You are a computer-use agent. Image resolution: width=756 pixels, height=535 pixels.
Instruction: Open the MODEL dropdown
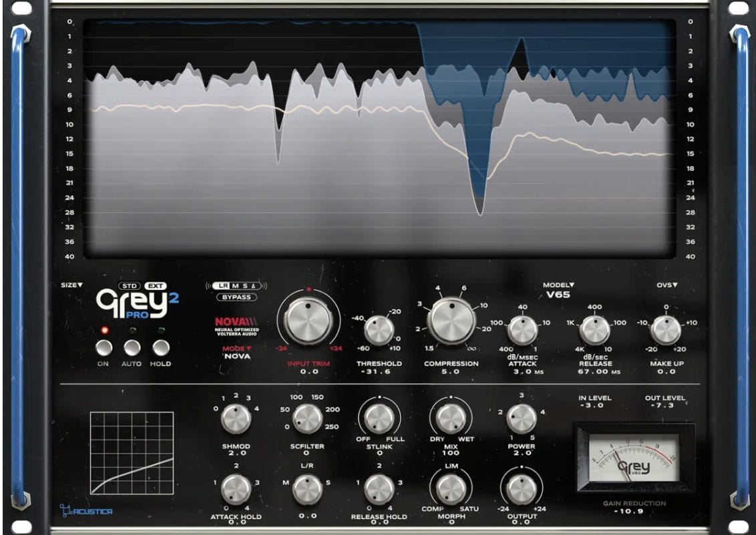558,285
